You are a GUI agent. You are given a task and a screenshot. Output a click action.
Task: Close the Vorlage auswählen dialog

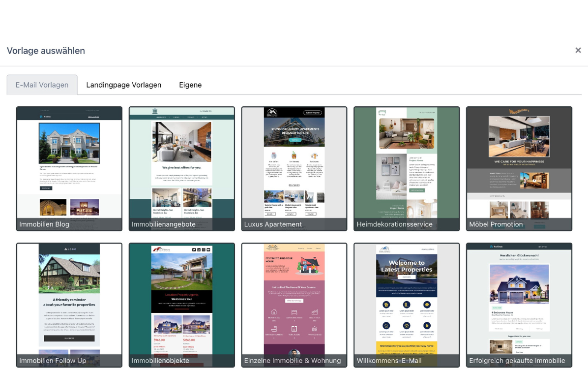pyautogui.click(x=578, y=50)
